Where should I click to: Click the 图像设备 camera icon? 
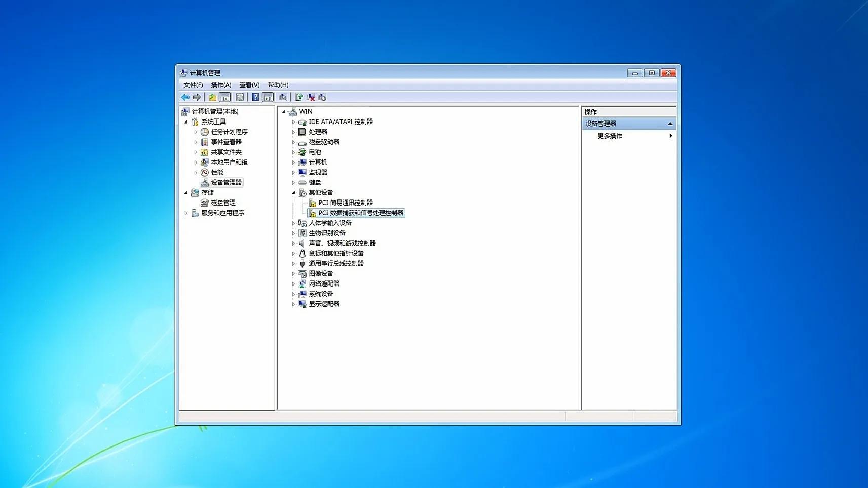pyautogui.click(x=303, y=273)
